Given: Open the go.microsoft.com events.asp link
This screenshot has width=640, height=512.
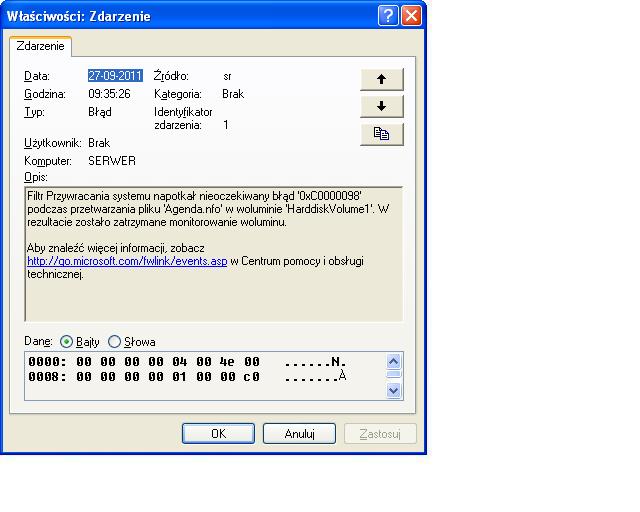Looking at the screenshot, I should tap(127, 261).
